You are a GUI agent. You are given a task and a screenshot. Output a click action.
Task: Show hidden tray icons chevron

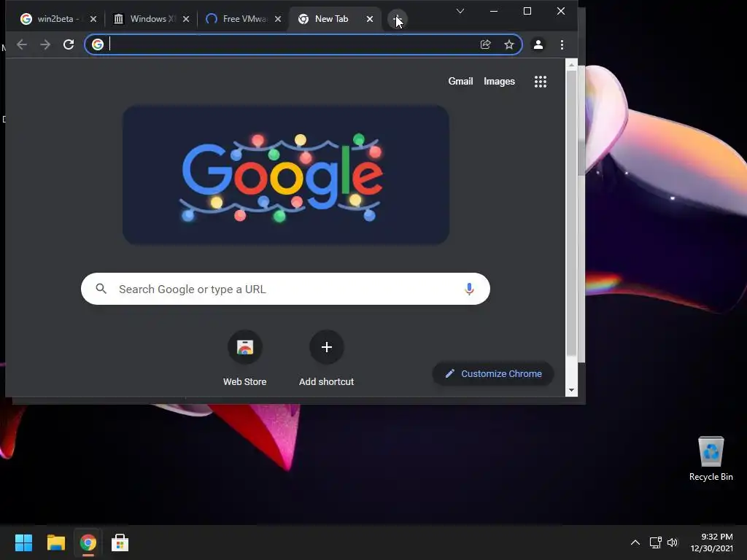pos(635,542)
